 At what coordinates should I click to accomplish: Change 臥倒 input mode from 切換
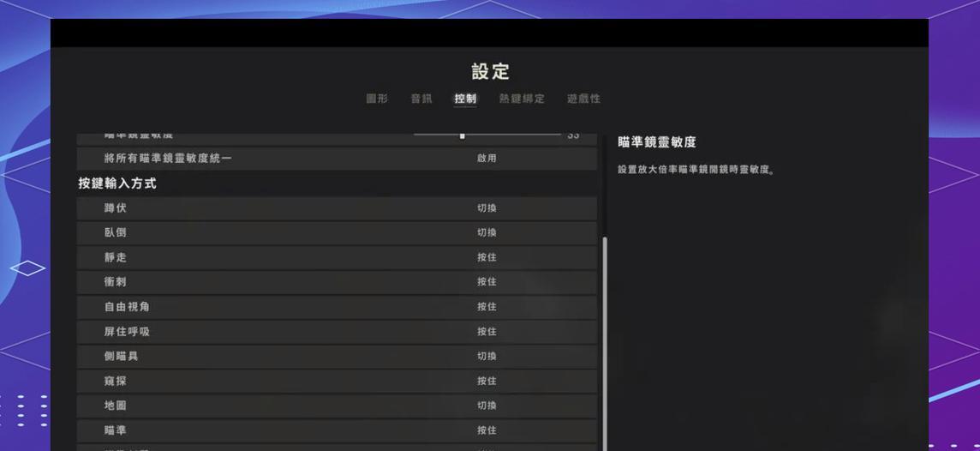[x=487, y=232]
